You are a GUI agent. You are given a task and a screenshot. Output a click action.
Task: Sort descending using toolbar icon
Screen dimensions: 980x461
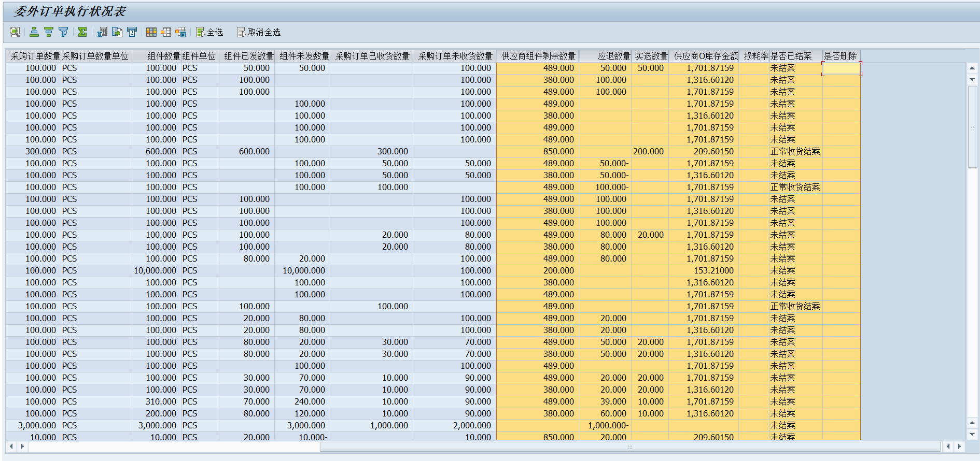coord(49,32)
